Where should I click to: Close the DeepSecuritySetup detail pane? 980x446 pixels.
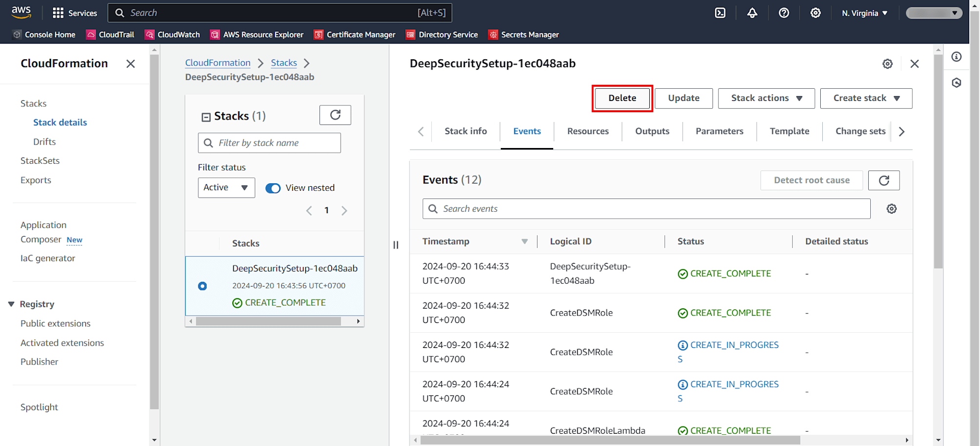tap(914, 64)
